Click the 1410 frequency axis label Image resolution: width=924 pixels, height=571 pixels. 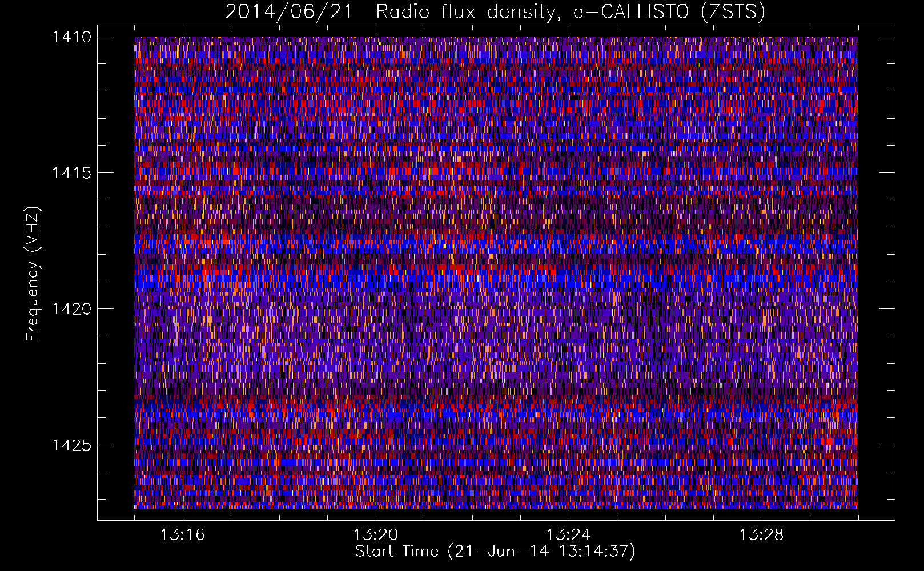tap(71, 37)
